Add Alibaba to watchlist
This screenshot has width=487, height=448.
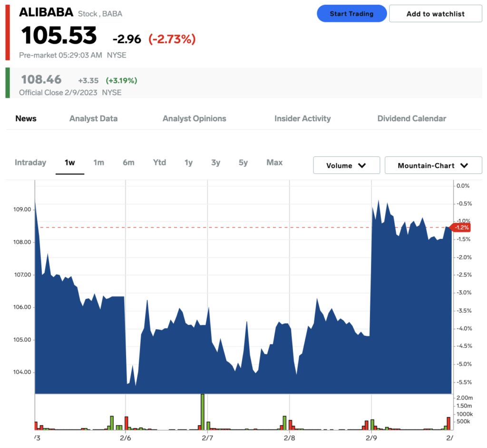click(x=436, y=14)
